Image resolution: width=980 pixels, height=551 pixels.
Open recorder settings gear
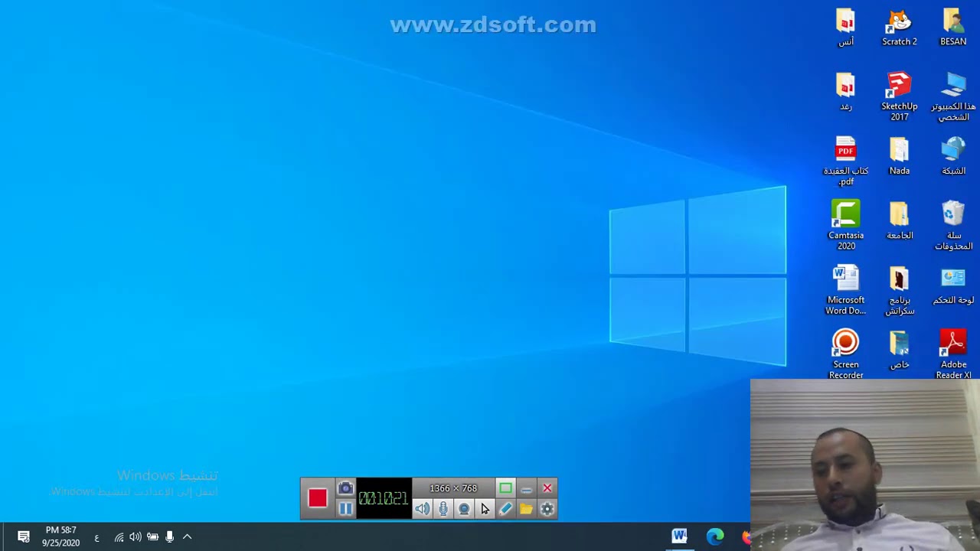point(547,509)
